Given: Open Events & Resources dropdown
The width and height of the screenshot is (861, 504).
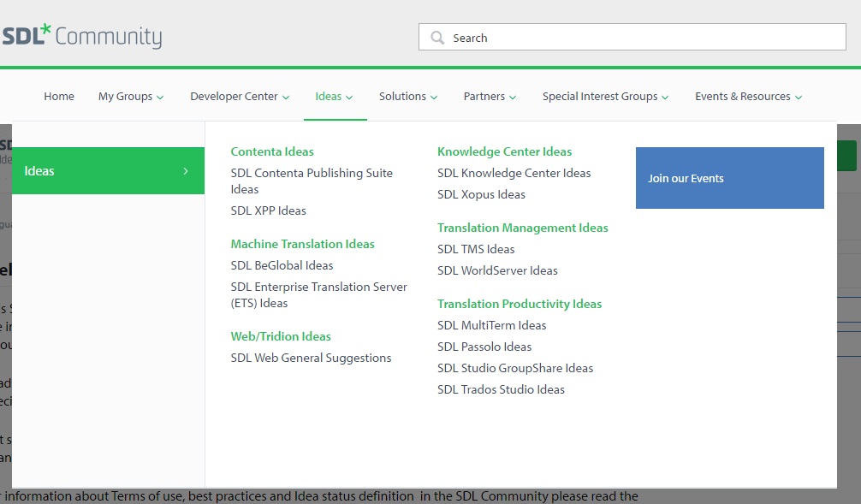Looking at the screenshot, I should pos(748,97).
